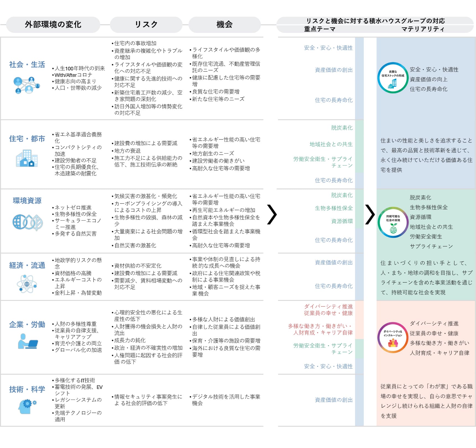
Task: Click the 社会・生活 network people icon
Action: click(27, 85)
